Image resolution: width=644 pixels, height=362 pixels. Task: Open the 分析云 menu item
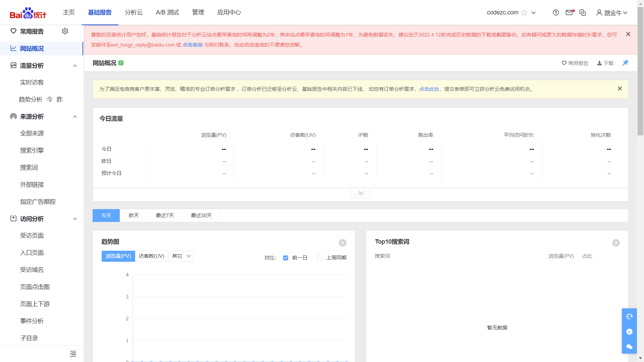(x=133, y=12)
